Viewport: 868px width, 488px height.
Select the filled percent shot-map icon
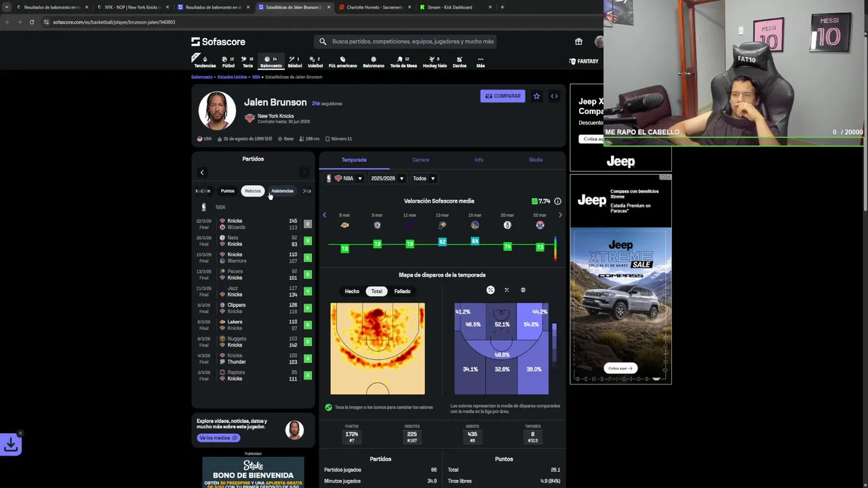click(x=490, y=290)
